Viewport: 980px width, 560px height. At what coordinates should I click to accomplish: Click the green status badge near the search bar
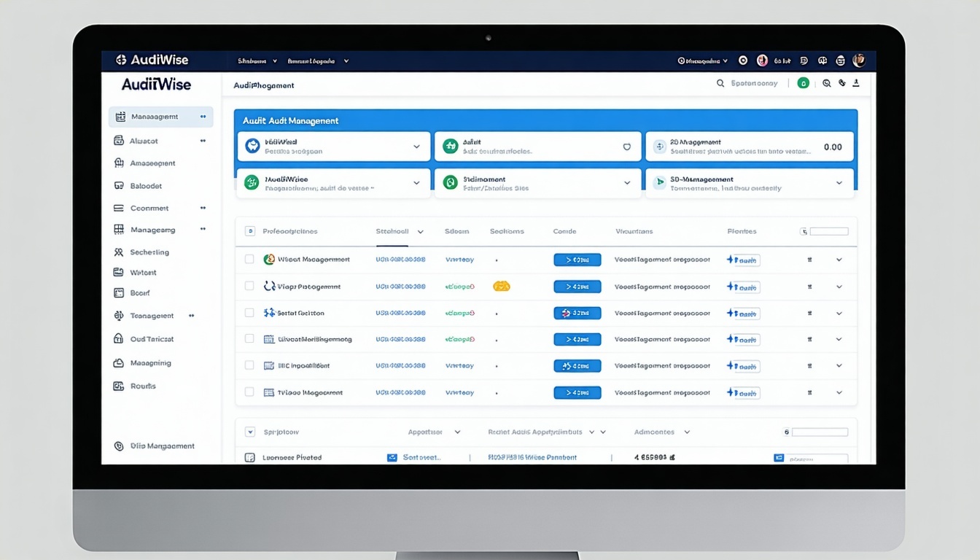coord(804,83)
